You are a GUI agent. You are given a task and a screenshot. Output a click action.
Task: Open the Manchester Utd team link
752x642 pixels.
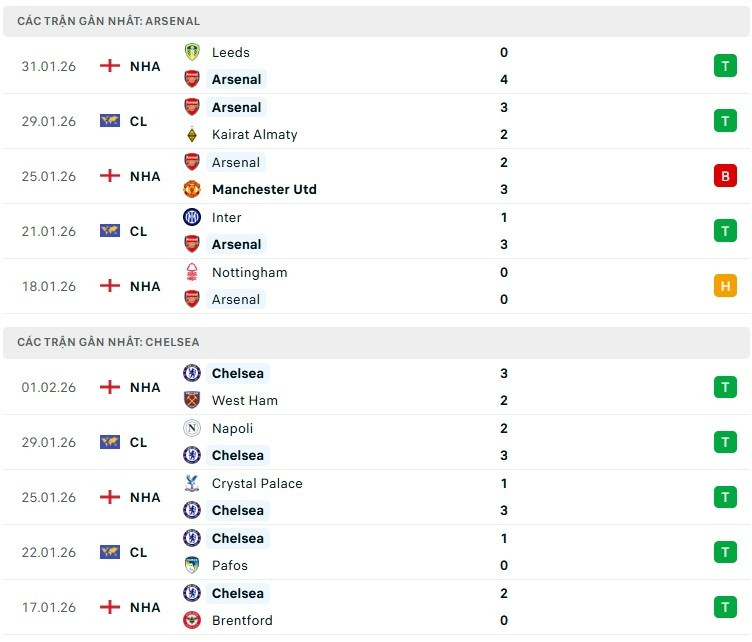[264, 189]
